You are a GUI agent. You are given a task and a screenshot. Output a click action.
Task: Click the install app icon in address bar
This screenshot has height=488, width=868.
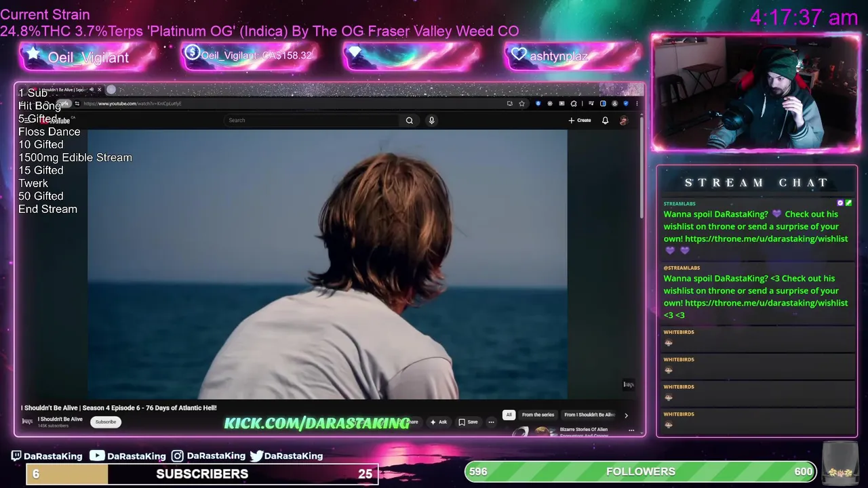coord(510,104)
